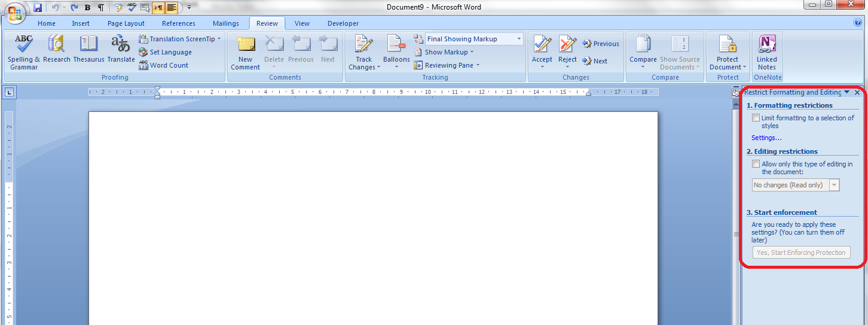Enable Limit formatting to a selection of styles
868x325 pixels.
756,118
